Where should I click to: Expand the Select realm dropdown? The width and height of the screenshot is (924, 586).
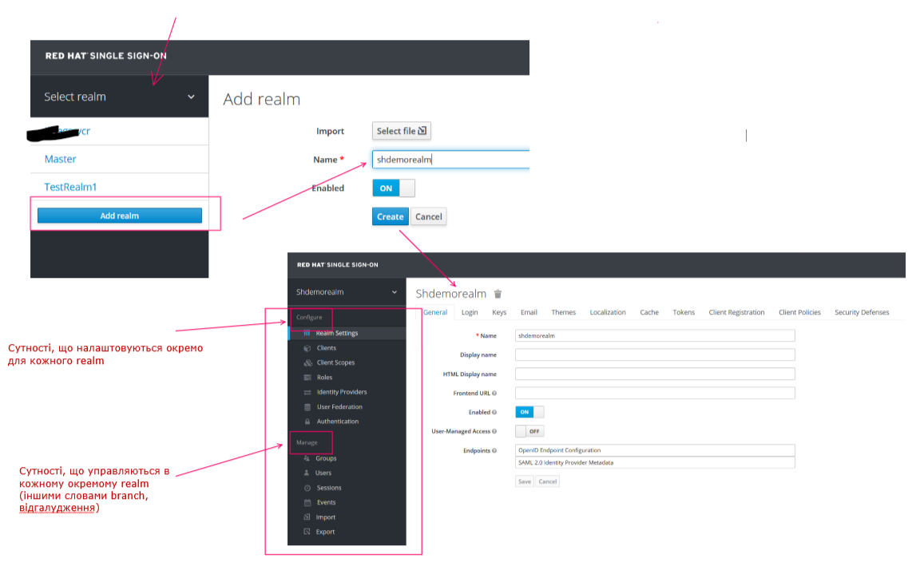click(x=119, y=97)
